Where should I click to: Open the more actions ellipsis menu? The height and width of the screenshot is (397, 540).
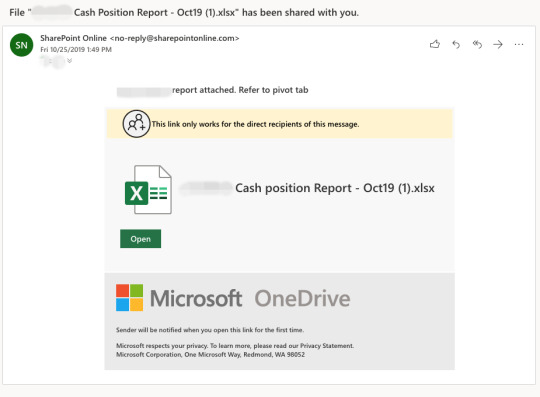pyautogui.click(x=519, y=44)
